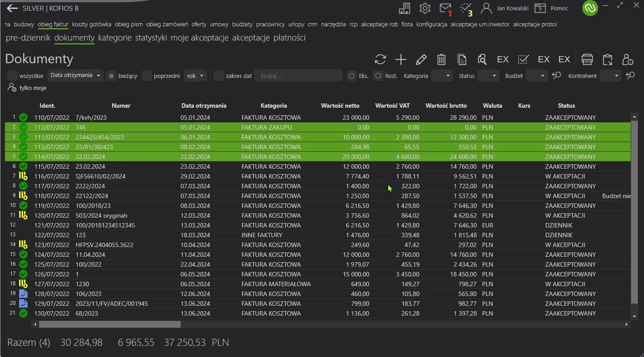Click the horizontal scrollbar thumb
The image size is (644, 357).
pos(109,325)
